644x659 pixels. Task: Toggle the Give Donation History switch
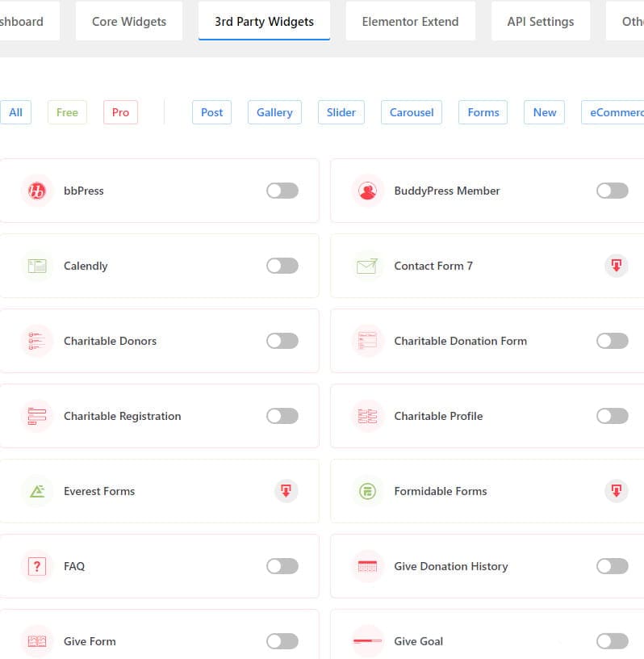coord(613,567)
